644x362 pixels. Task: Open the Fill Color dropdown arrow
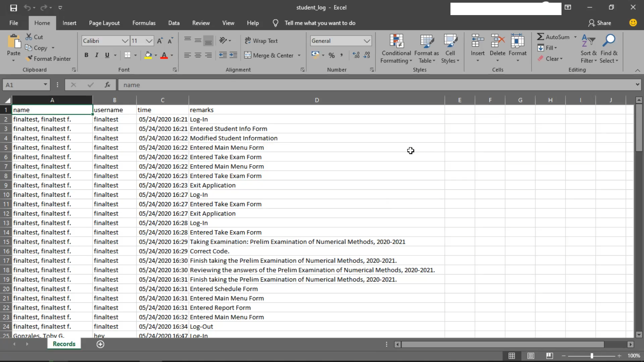tap(156, 55)
